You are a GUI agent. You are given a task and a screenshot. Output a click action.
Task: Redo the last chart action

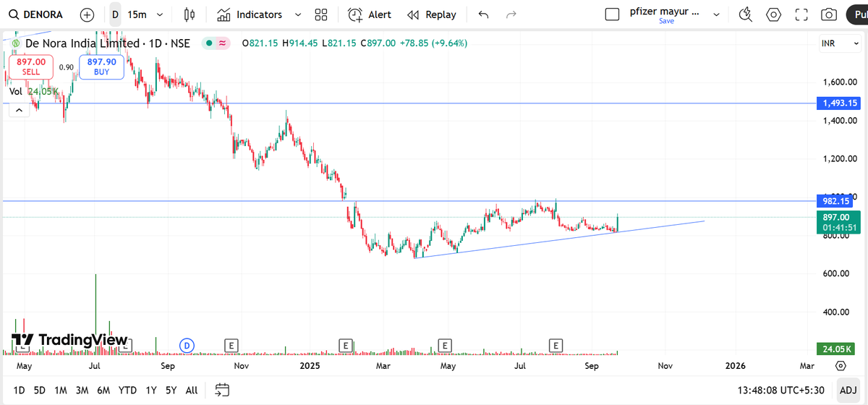pyautogui.click(x=511, y=14)
